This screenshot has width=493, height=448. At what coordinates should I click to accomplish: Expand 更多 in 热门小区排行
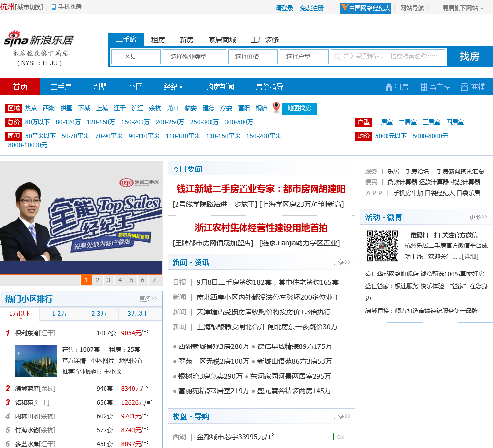148,299
